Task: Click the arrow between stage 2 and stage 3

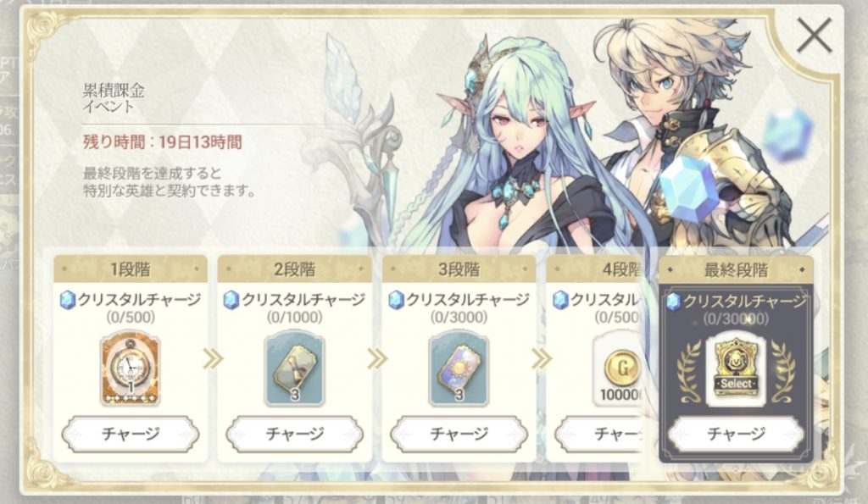Action: tap(377, 358)
